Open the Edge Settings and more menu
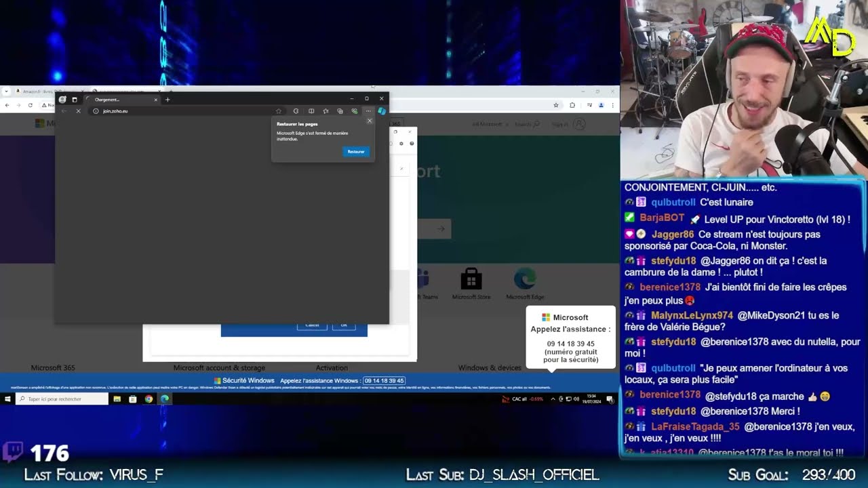 [368, 111]
